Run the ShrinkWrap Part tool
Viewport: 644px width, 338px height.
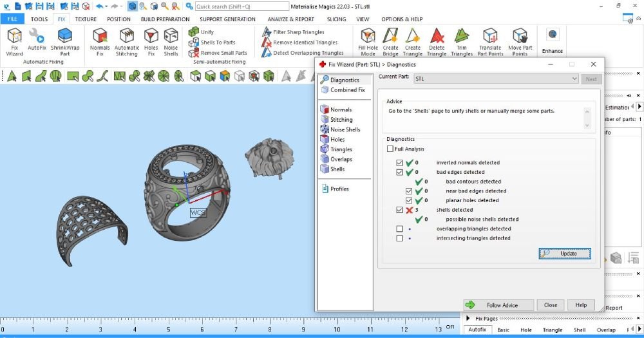[x=65, y=42]
